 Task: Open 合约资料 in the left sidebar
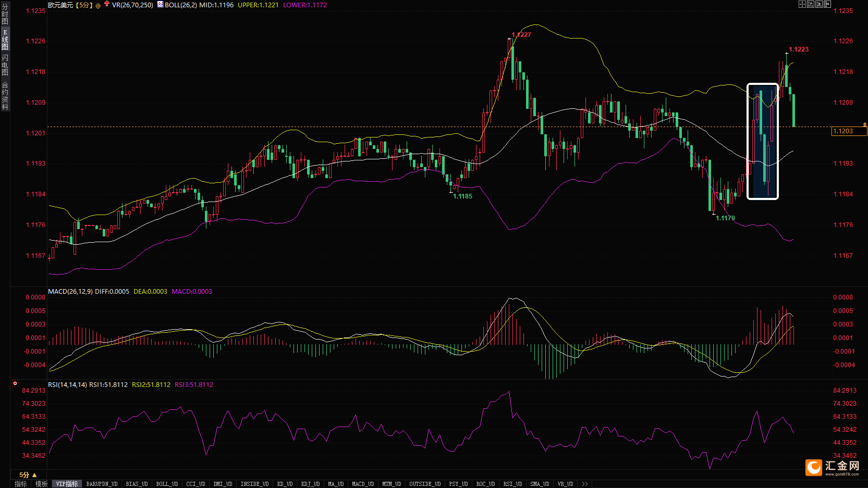point(5,96)
